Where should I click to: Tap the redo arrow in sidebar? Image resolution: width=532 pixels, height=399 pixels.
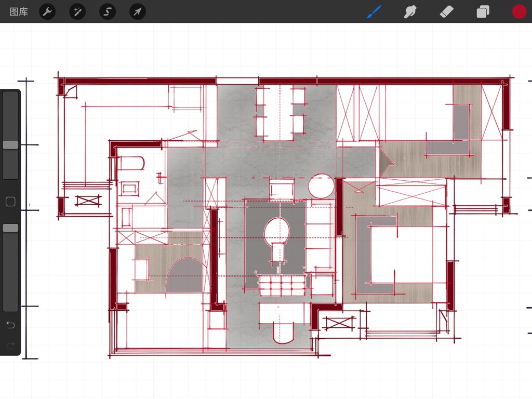pos(10,345)
